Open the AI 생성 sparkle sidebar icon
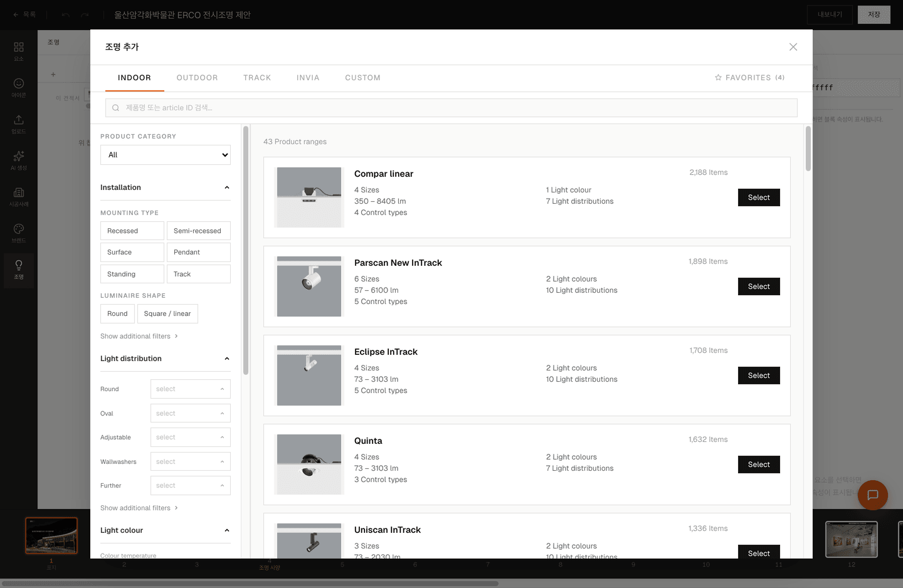903x588 pixels. coord(19,160)
